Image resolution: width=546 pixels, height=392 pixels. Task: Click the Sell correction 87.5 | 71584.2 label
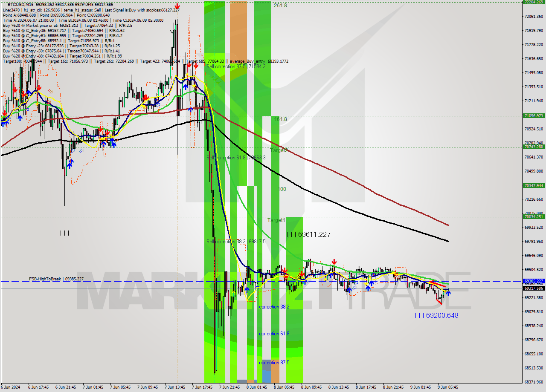click(x=236, y=66)
